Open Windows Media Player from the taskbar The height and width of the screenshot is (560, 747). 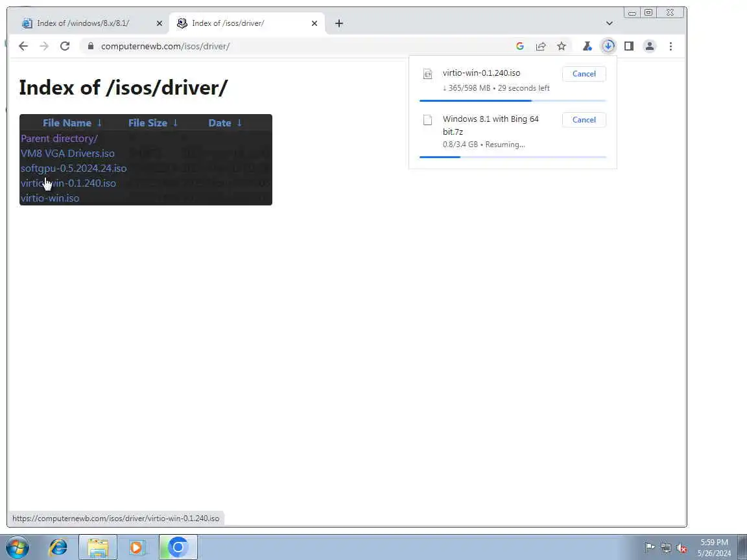137,548
